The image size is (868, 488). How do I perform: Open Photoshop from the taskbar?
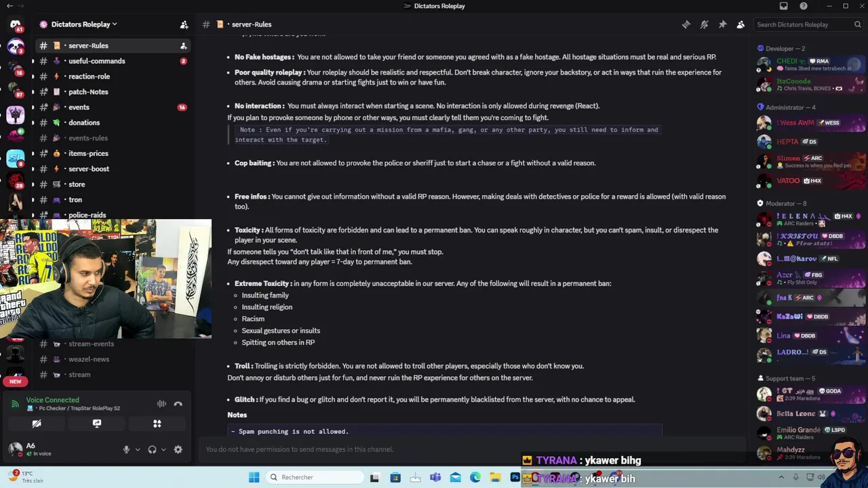pos(515,477)
